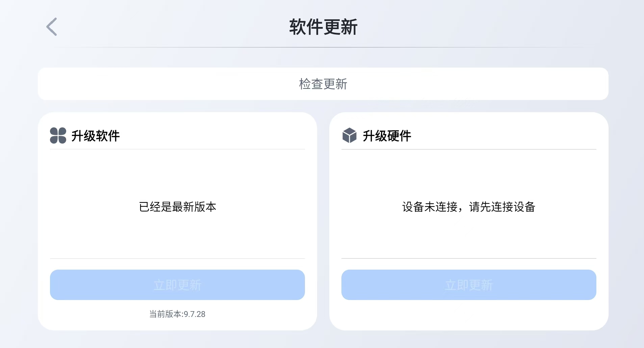Click the divider above the hardware 立即更新 button
Image resolution: width=644 pixels, height=348 pixels.
469,258
